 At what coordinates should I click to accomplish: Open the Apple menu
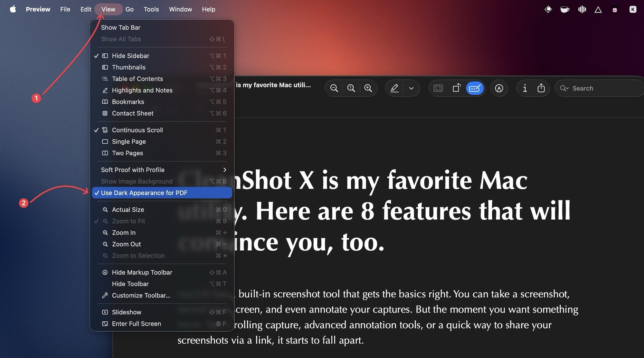tap(13, 9)
